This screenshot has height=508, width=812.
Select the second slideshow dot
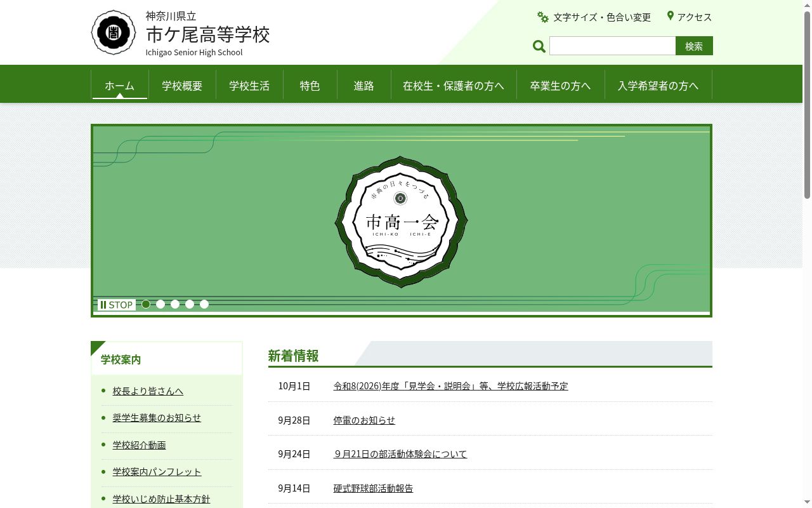point(160,304)
